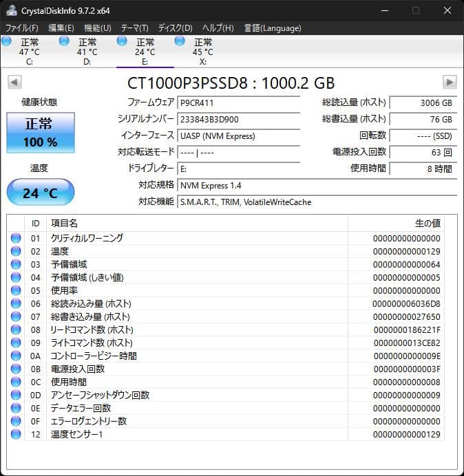Click the 回転数 value ---- (SSD)
Viewport: 464px width, 476px height.
pos(423,136)
